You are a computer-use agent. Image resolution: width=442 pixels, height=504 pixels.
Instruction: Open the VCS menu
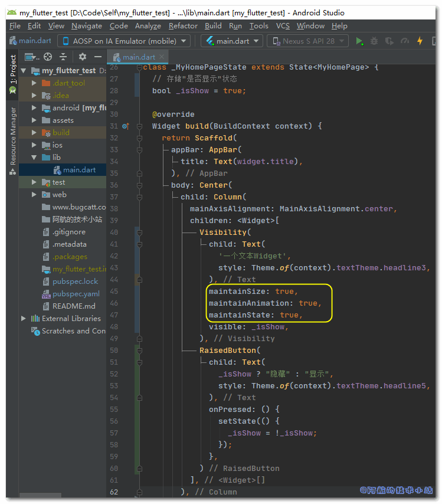tap(283, 26)
